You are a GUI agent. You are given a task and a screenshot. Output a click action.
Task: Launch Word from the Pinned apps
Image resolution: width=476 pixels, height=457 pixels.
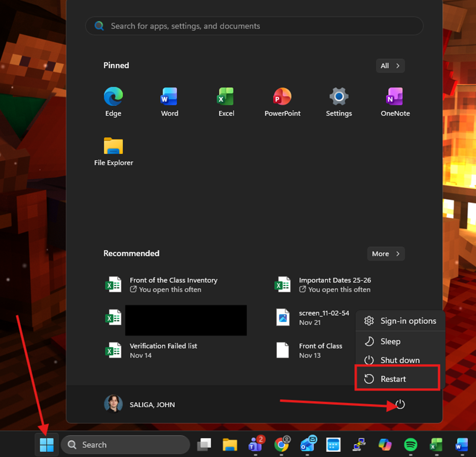(x=169, y=102)
